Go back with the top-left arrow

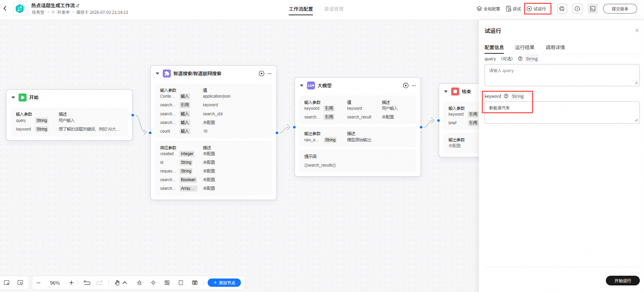[x=5, y=8]
